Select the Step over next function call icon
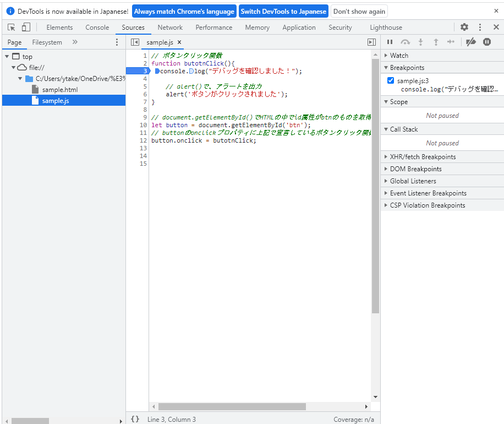Image resolution: width=504 pixels, height=424 pixels. 406,42
